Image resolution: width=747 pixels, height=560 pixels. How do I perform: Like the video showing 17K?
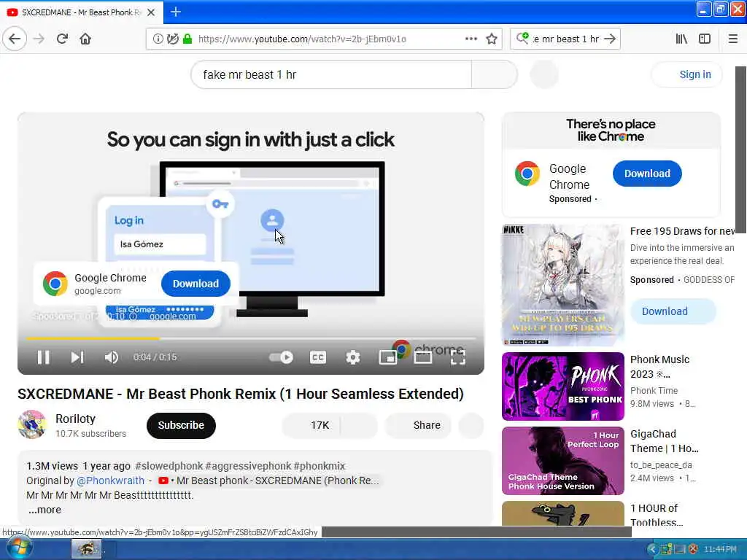pyautogui.click(x=311, y=425)
